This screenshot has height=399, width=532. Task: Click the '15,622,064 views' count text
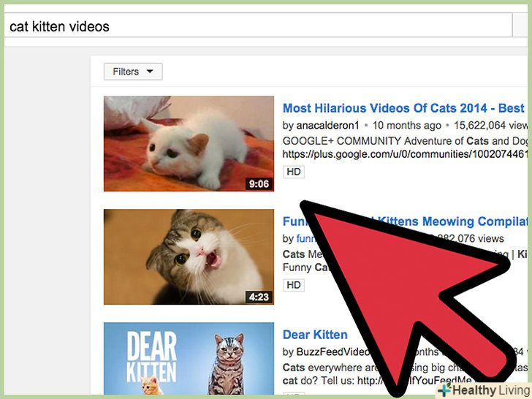(491, 125)
